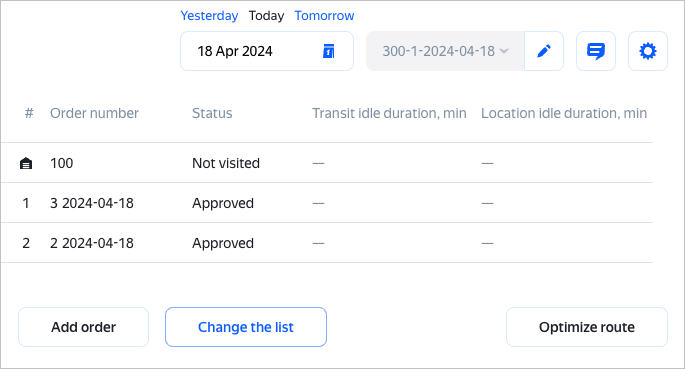The height and width of the screenshot is (369, 685).
Task: Select order 2 2024-04-18 row
Action: tap(327, 243)
